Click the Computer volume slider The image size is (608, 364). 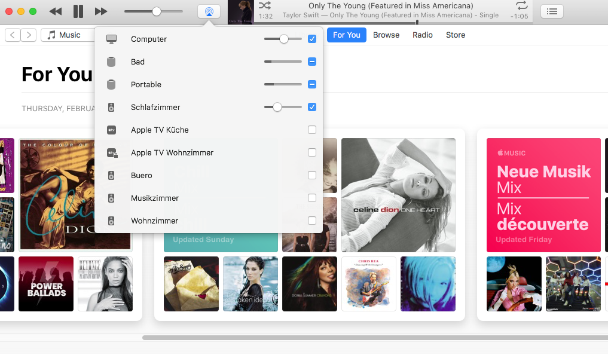[283, 39]
